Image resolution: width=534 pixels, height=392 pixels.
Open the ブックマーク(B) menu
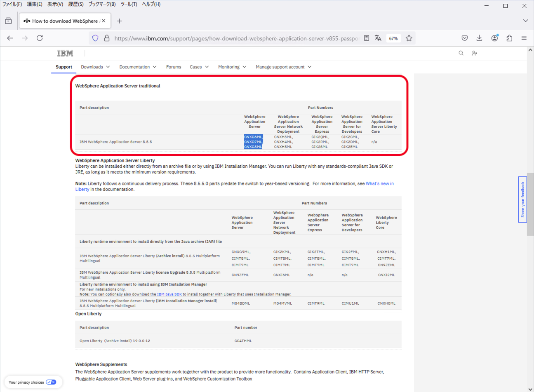tap(102, 4)
